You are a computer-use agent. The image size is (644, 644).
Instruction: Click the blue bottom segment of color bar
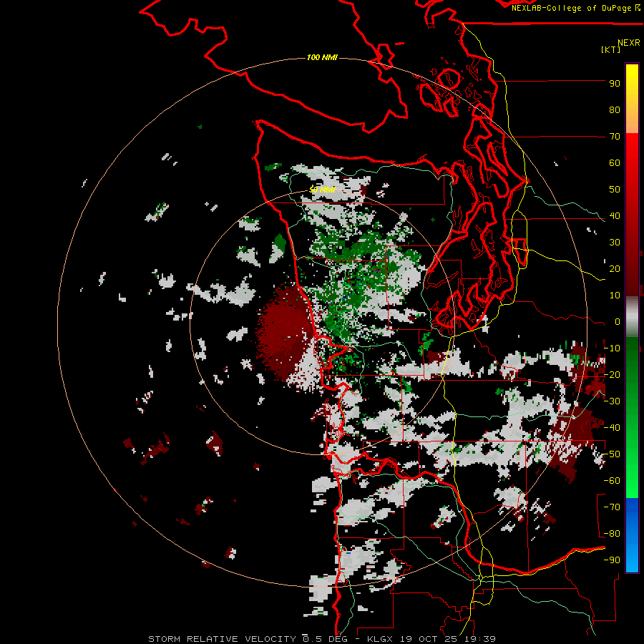[x=632, y=535]
